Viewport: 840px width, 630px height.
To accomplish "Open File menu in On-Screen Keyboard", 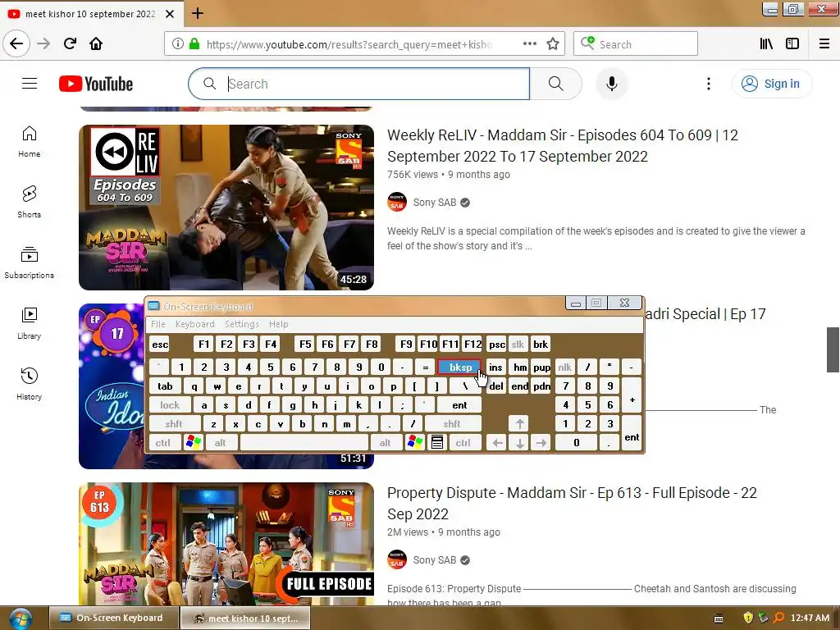I will (158, 324).
